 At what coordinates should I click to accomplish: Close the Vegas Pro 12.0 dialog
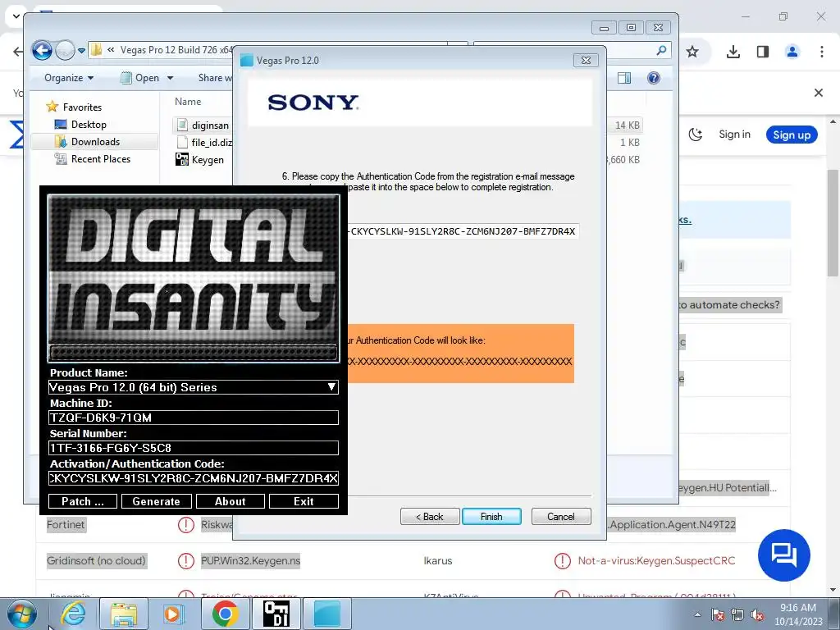[x=586, y=61]
